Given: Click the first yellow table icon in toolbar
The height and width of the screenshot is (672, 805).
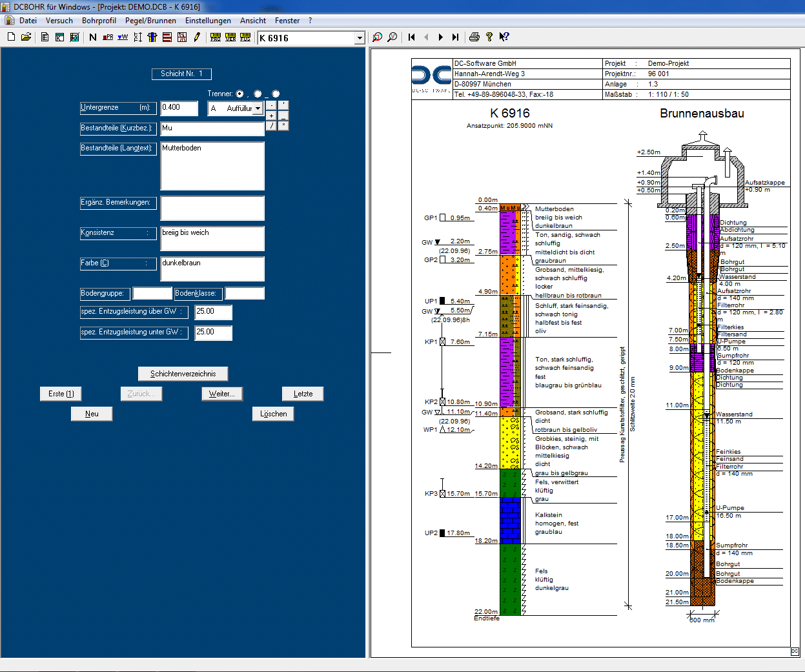Looking at the screenshot, I should click(x=216, y=37).
